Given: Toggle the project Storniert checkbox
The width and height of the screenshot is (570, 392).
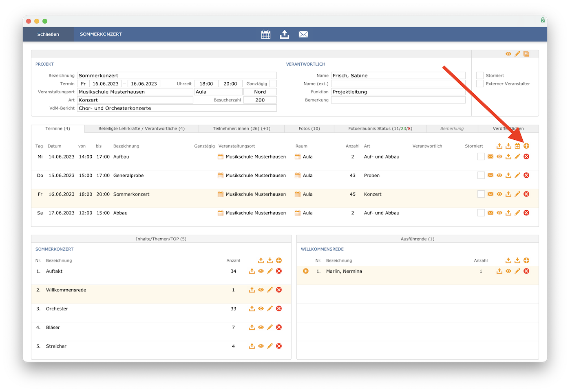Looking at the screenshot, I should [480, 75].
